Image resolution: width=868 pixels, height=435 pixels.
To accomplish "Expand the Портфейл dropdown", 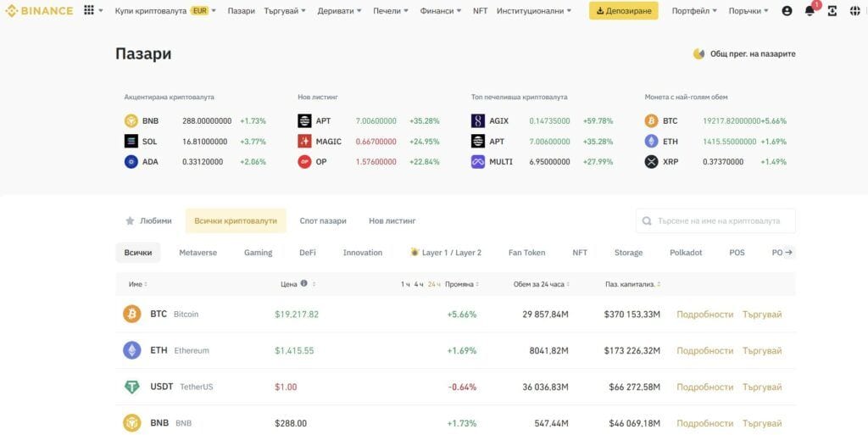I will click(694, 10).
